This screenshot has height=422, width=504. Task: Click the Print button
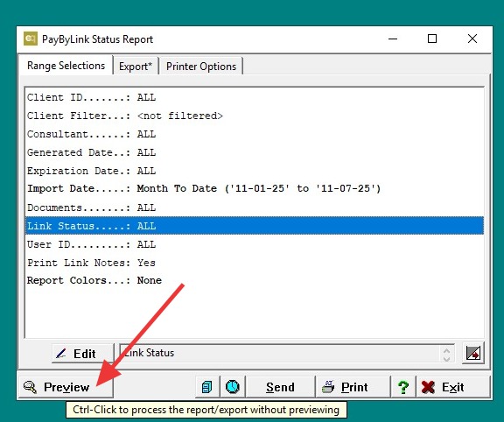click(353, 387)
